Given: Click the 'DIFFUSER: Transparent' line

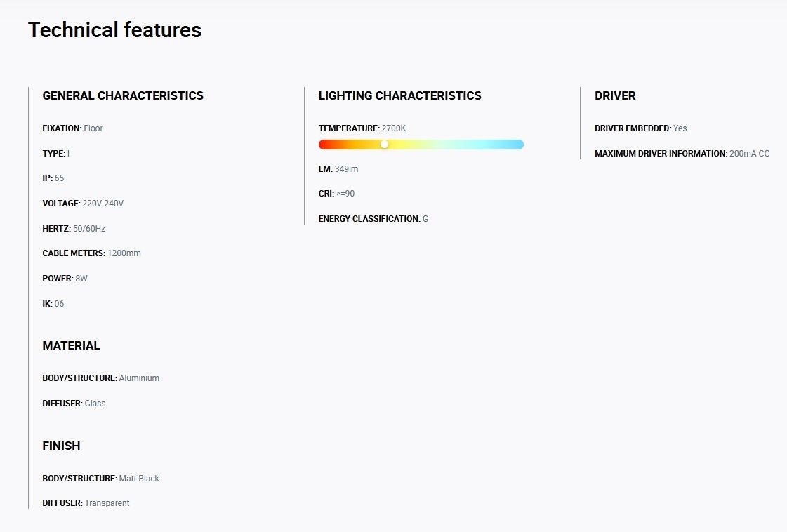Looking at the screenshot, I should point(86,503).
